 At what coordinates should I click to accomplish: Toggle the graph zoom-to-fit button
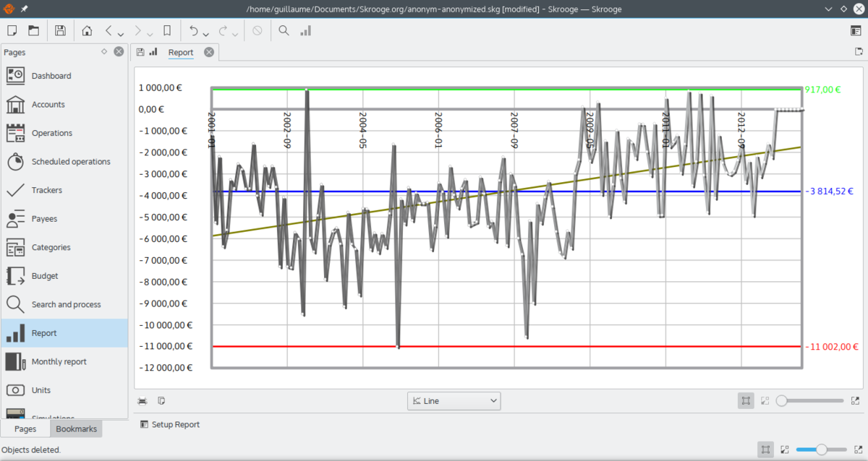click(x=746, y=400)
